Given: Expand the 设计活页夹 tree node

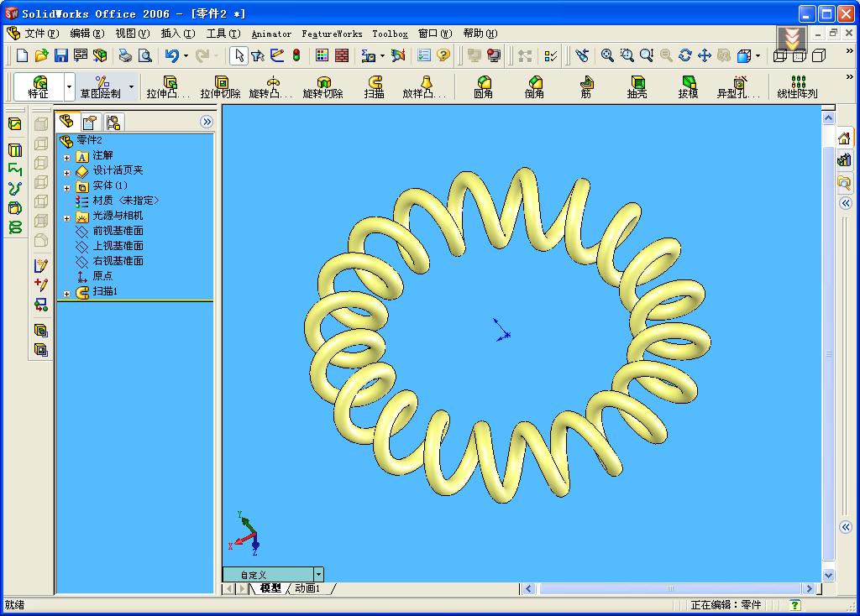Looking at the screenshot, I should (x=67, y=173).
